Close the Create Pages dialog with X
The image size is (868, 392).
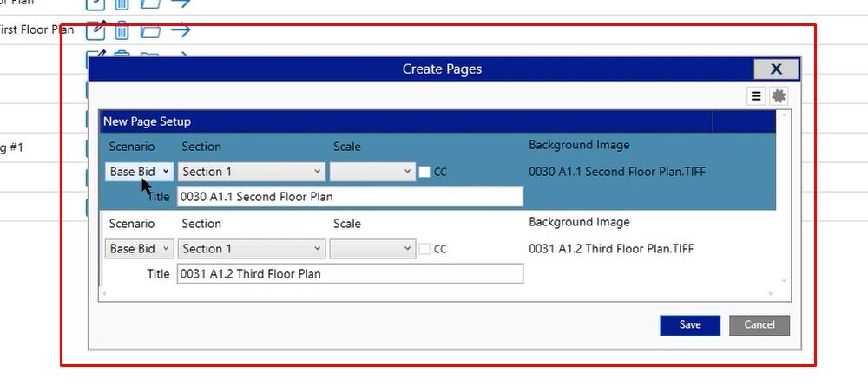[x=776, y=69]
